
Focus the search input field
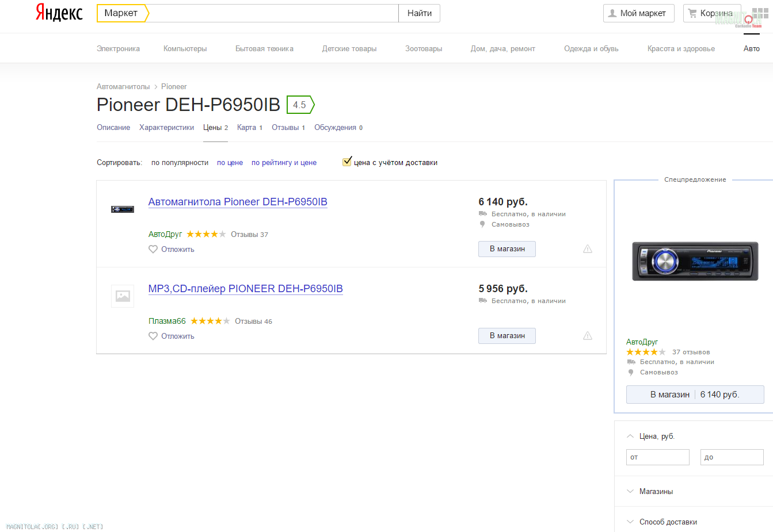coord(274,13)
